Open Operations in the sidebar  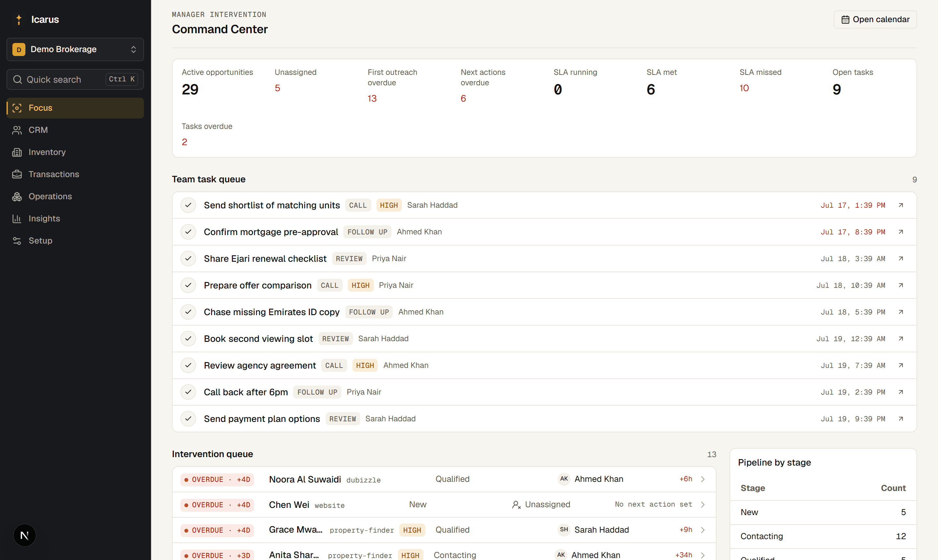click(x=75, y=196)
